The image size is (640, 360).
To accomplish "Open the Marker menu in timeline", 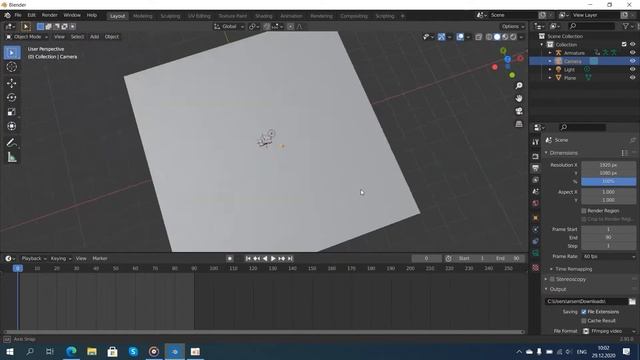I will coord(100,258).
